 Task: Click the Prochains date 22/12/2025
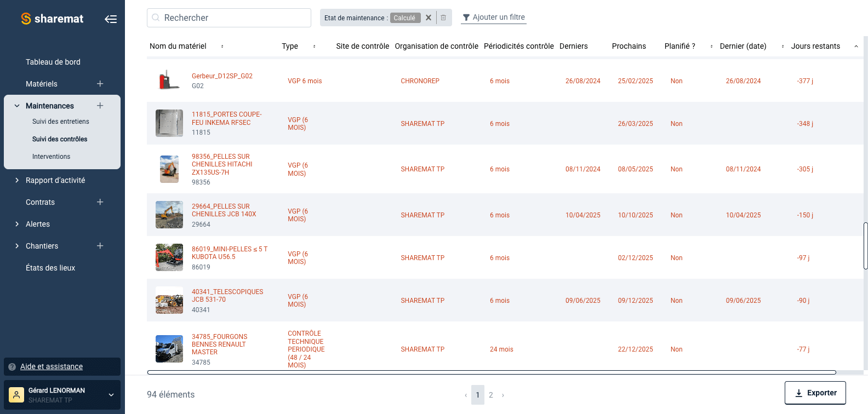click(635, 349)
